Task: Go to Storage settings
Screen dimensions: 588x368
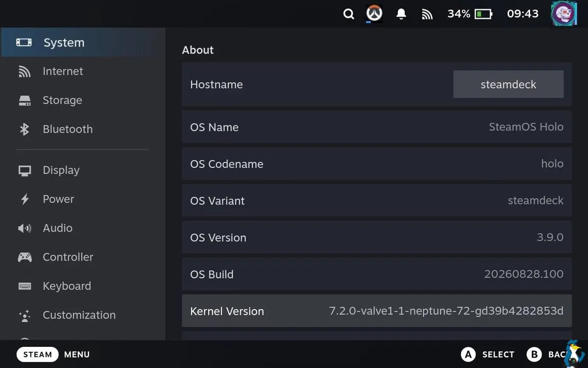Action: (x=83, y=101)
